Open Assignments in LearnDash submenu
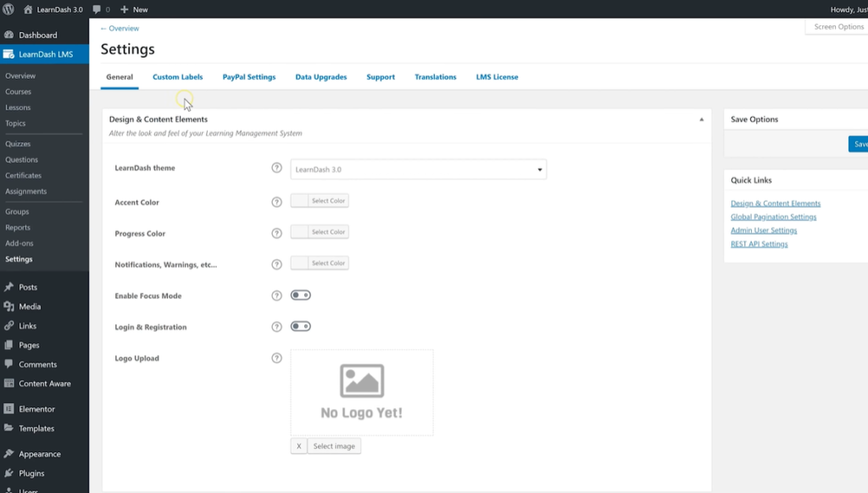This screenshot has width=868, height=493. (26, 191)
